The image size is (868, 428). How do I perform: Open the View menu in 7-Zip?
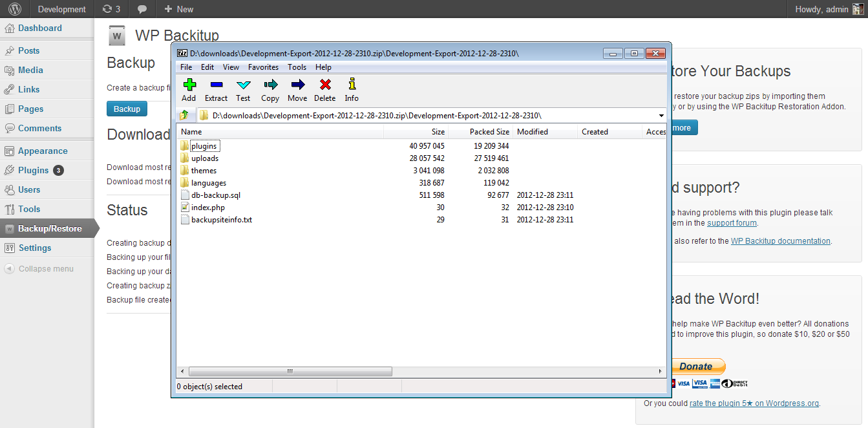(231, 67)
